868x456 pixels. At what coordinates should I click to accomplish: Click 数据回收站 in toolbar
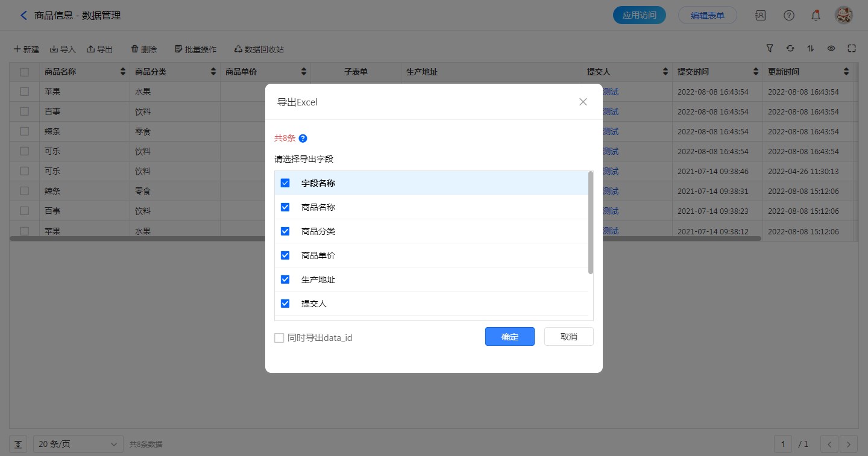[x=259, y=49]
